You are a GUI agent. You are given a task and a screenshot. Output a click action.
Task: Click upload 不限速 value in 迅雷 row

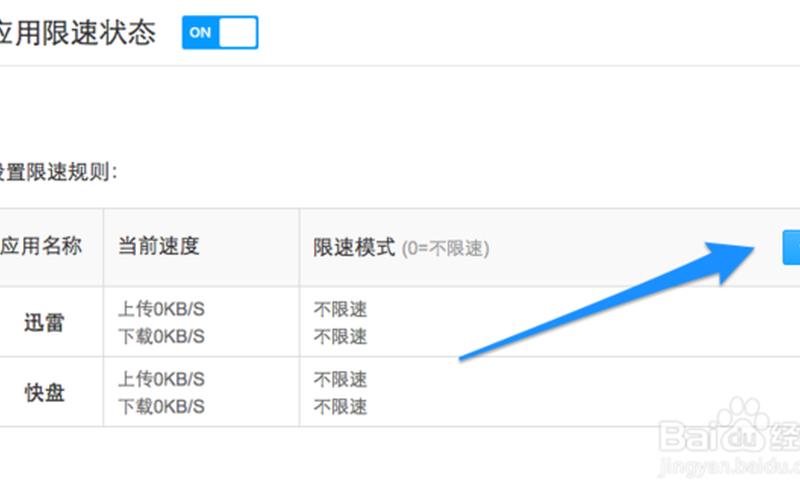(340, 309)
